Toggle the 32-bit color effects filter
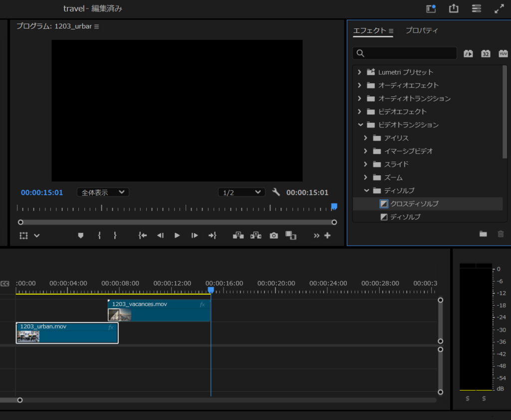Image resolution: width=511 pixels, height=420 pixels. [486, 53]
